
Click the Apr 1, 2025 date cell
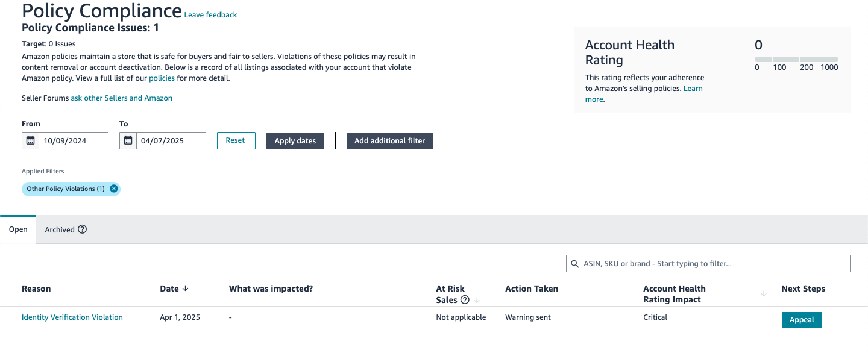click(x=180, y=317)
